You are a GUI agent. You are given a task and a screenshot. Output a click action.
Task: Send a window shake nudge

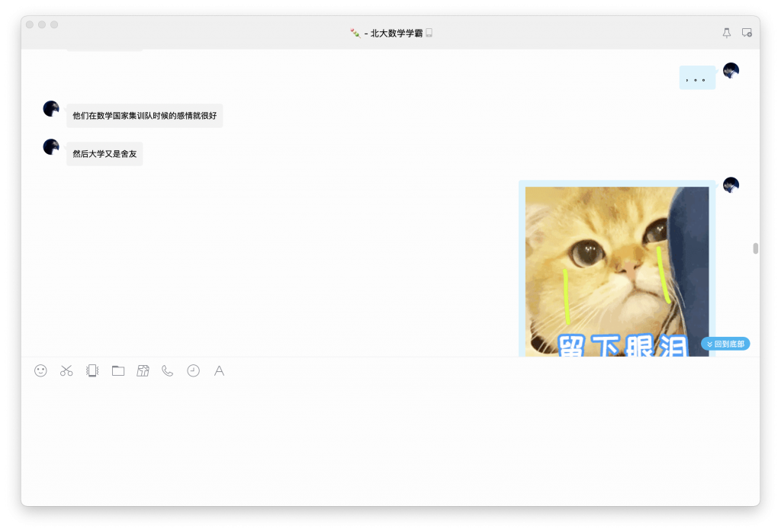(x=92, y=370)
